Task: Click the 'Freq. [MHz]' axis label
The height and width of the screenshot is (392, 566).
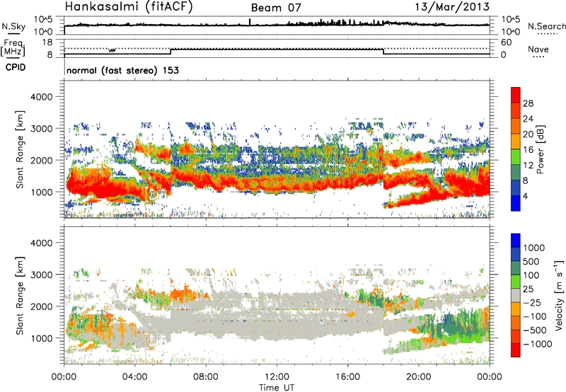Action: 13,48
